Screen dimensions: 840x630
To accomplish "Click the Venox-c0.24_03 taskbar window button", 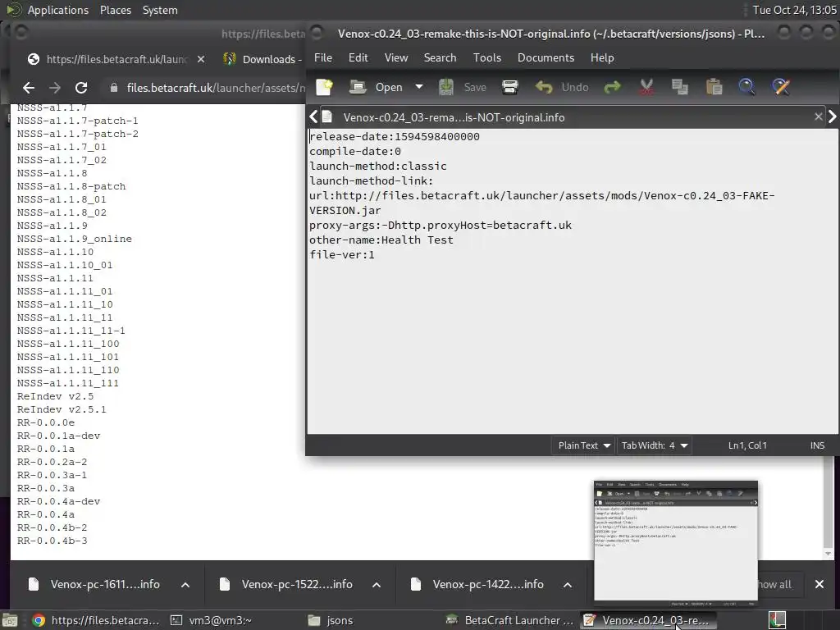I will tap(646, 620).
